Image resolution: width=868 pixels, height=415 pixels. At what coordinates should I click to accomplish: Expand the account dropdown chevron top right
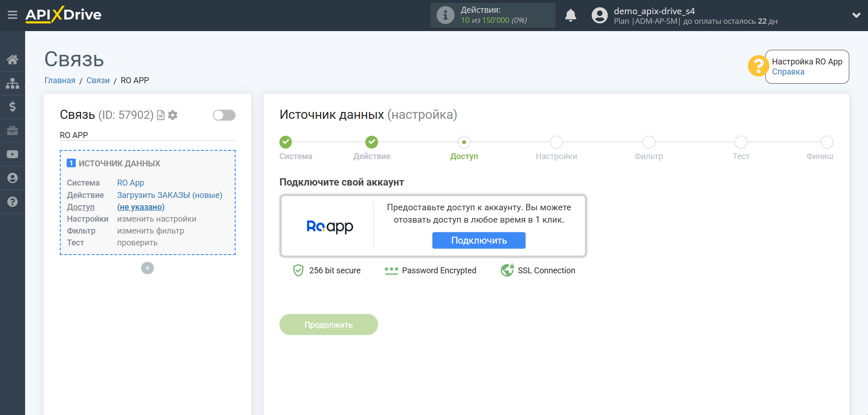coord(856,15)
